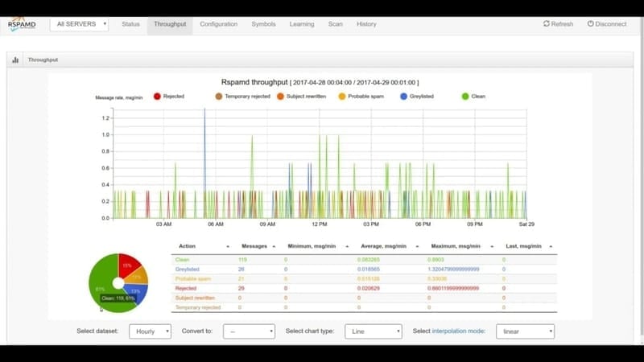Click the yellow Probable spam pie slice
This screenshot has height=362, width=644.
[138, 276]
